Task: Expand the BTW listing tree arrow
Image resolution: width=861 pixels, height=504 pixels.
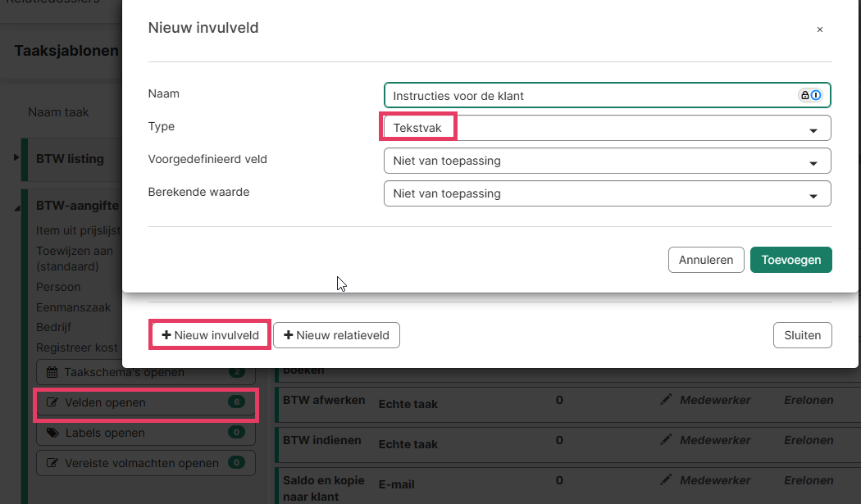Action: coord(16,157)
